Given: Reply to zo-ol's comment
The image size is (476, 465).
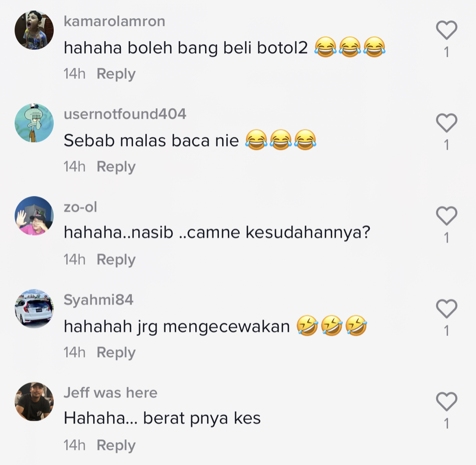Looking at the screenshot, I should tap(116, 260).
